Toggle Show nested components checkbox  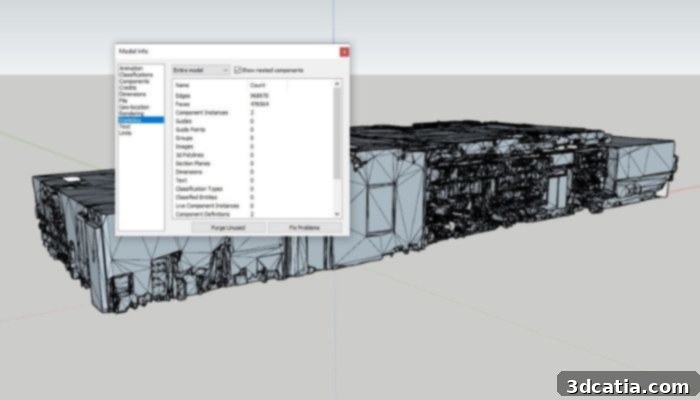tap(238, 70)
